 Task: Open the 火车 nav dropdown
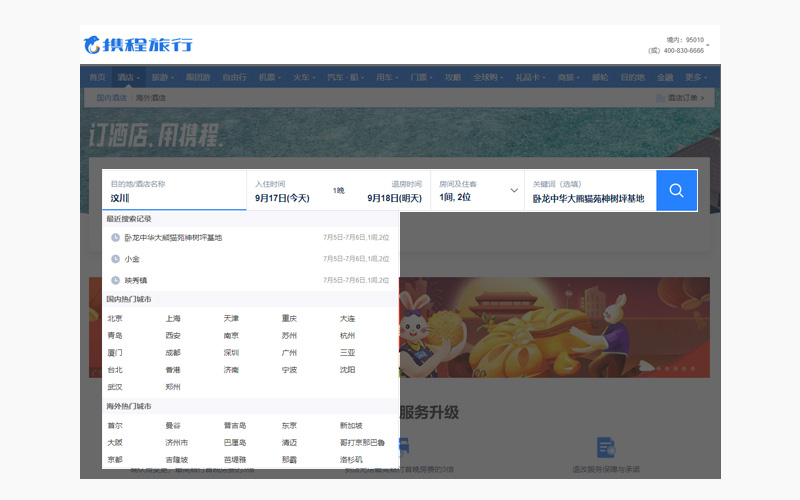304,77
